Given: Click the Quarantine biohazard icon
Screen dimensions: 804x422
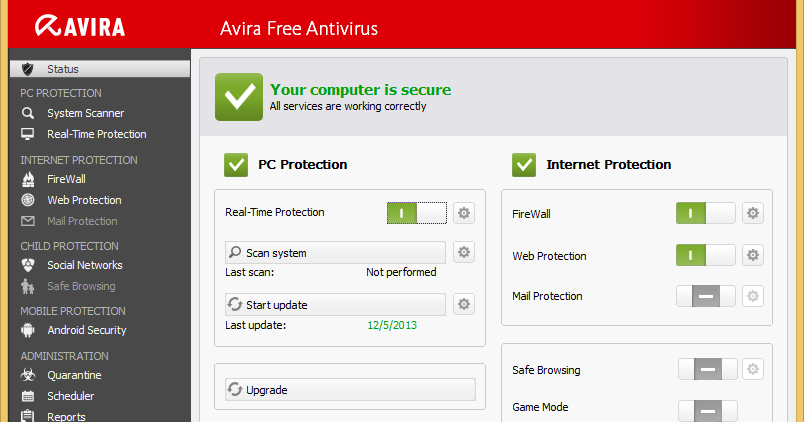Looking at the screenshot, I should click(28, 375).
